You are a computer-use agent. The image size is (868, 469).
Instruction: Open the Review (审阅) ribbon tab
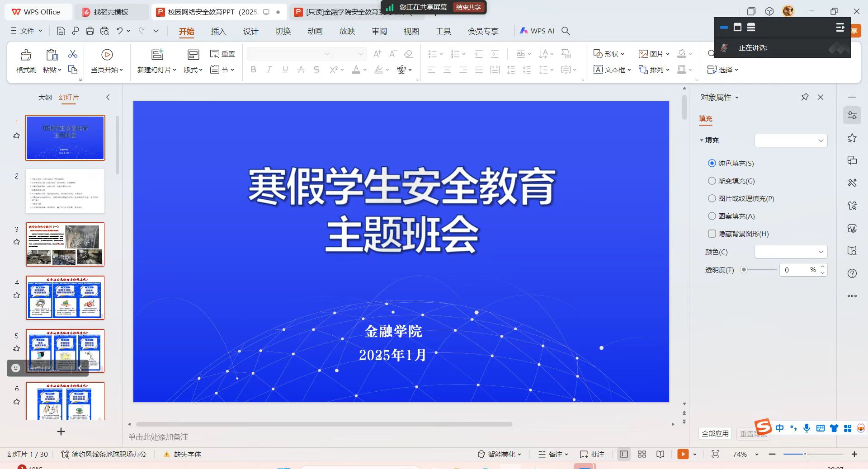pos(379,31)
